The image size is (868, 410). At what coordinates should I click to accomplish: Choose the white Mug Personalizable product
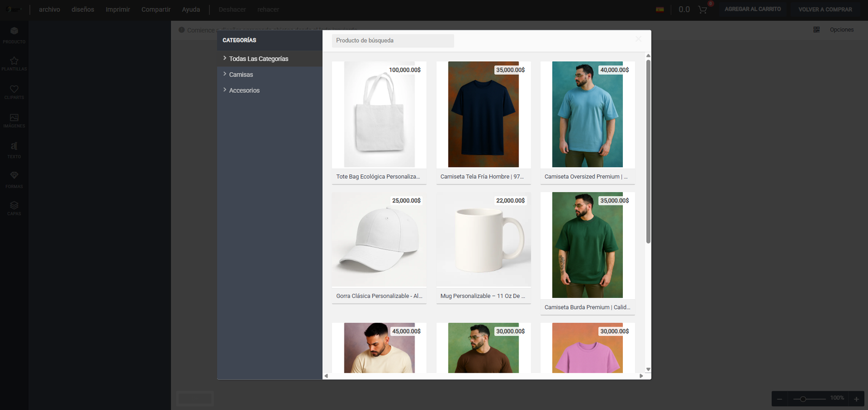[x=483, y=240]
